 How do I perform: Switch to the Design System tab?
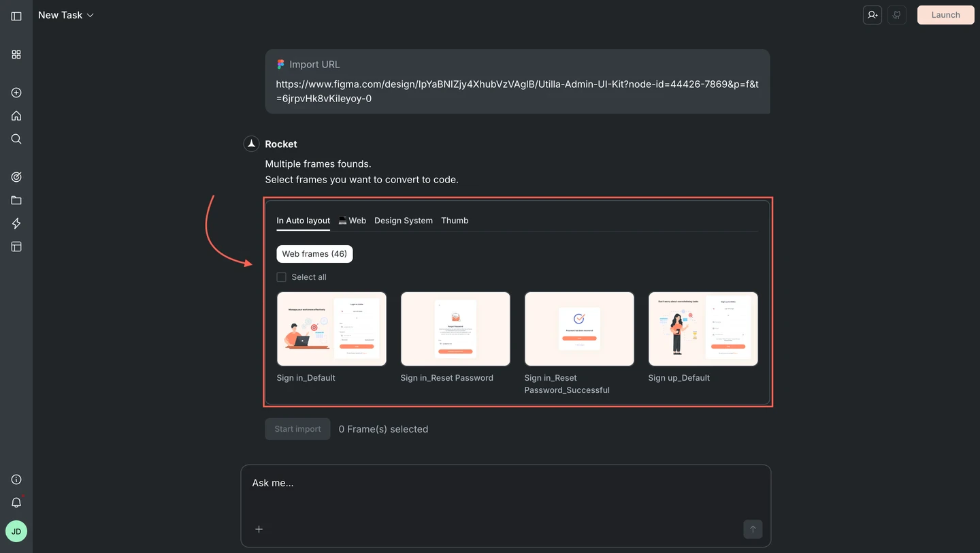404,220
